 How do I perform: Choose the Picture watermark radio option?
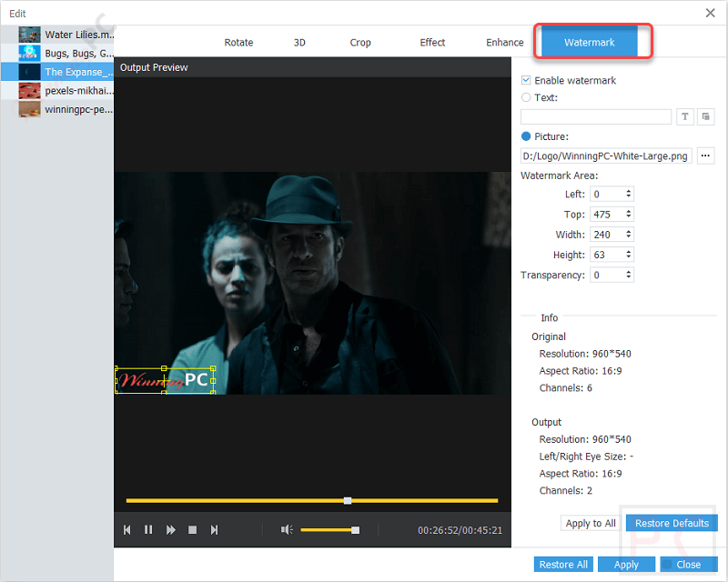pos(526,136)
